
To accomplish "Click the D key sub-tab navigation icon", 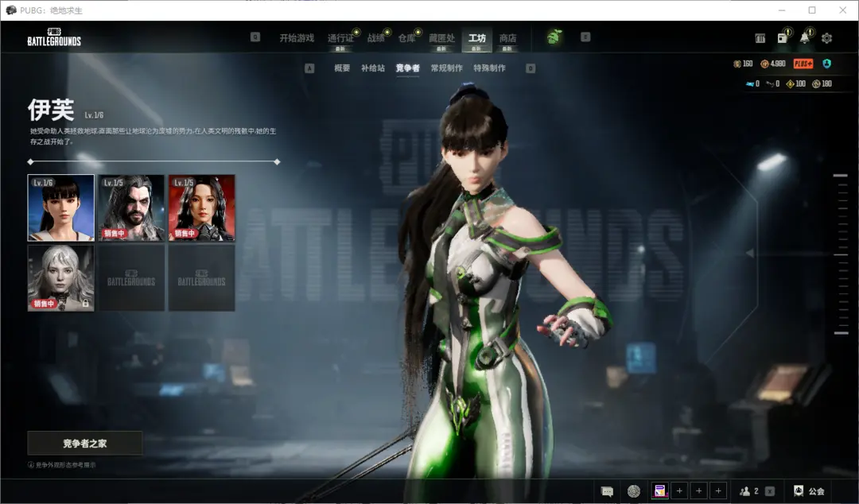I will (x=531, y=68).
